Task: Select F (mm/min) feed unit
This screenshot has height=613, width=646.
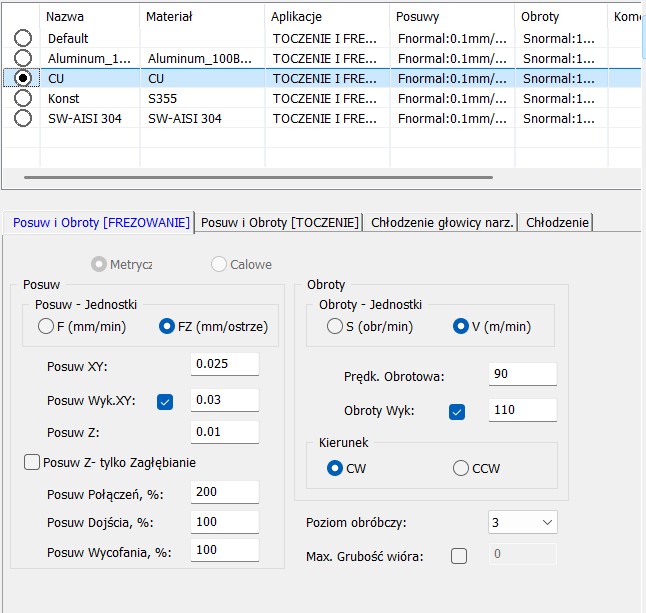Action: (46, 326)
